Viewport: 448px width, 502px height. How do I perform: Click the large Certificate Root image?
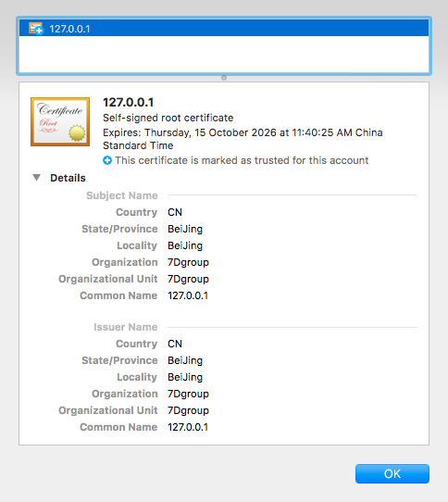60,121
